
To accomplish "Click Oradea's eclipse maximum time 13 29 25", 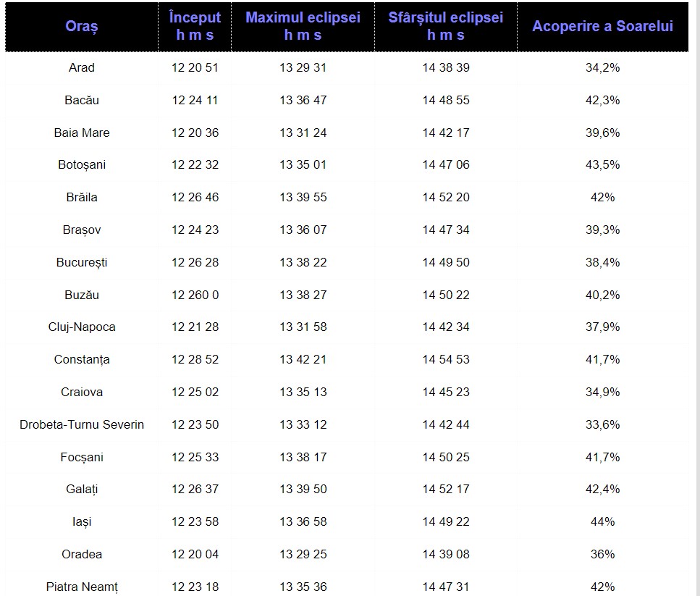I will 303,555.
